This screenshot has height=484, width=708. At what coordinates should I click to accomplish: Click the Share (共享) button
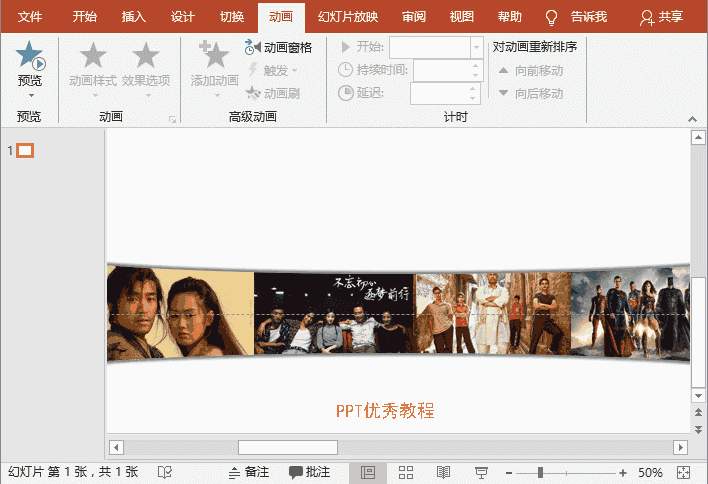coord(662,17)
